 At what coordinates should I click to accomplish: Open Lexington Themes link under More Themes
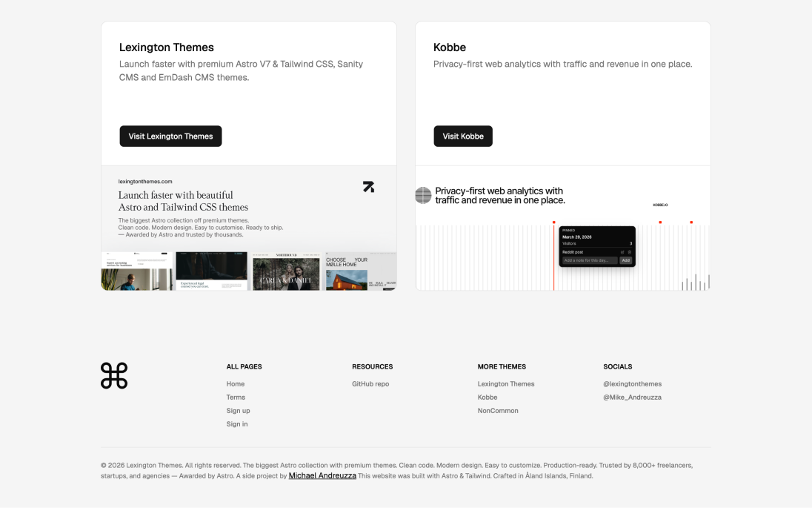pos(506,384)
